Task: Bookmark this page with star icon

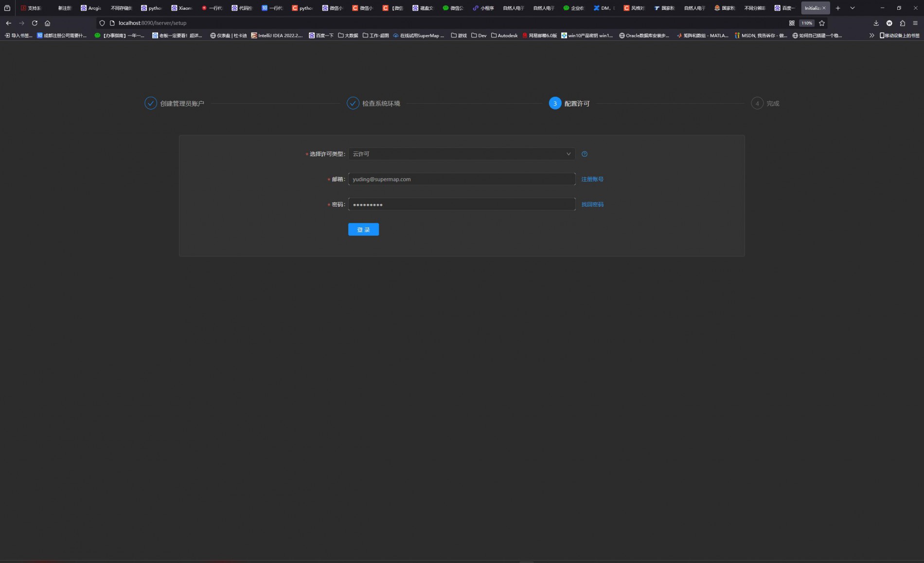Action: coord(822,23)
